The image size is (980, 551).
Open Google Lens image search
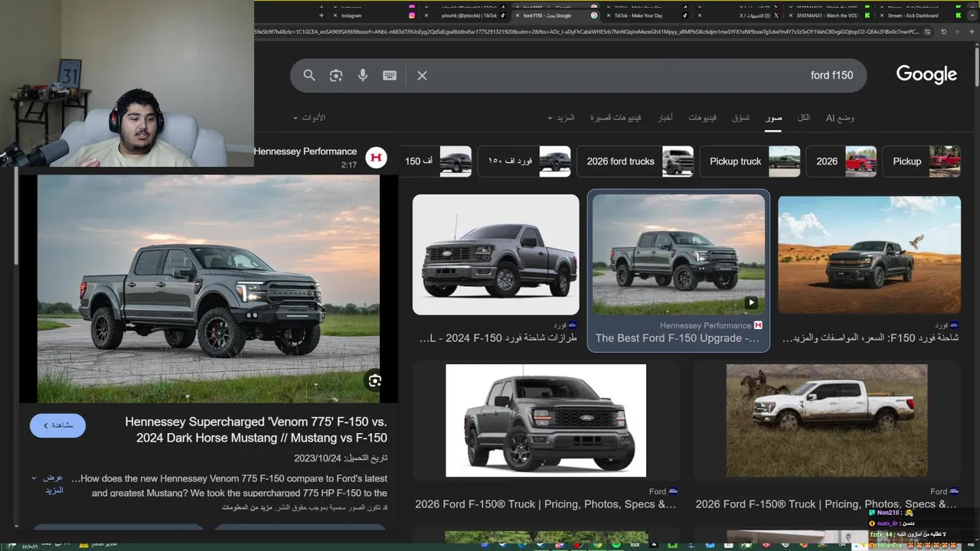point(336,75)
